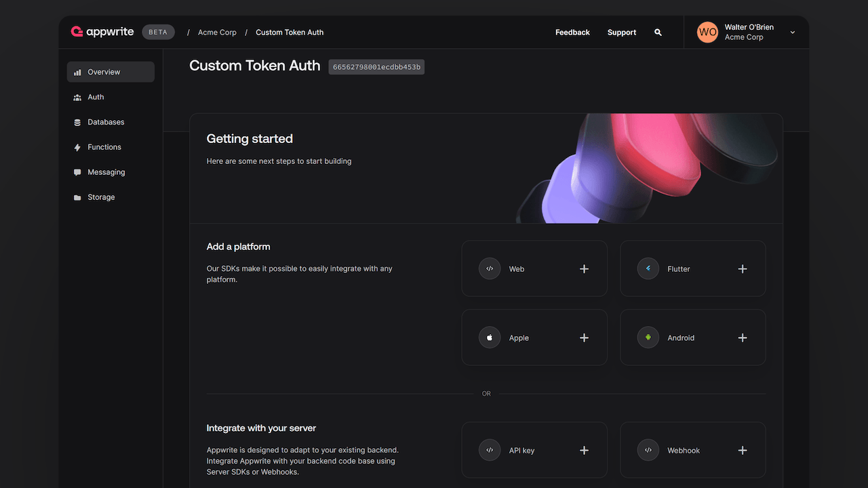
Task: Click the plus icon on Flutter card
Action: coord(743,269)
